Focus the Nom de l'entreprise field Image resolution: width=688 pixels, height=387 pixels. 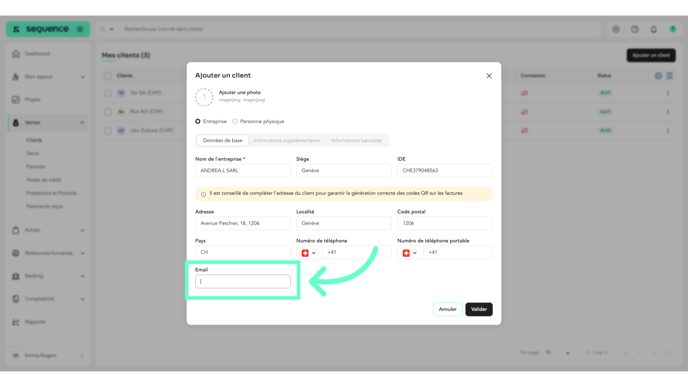point(243,171)
